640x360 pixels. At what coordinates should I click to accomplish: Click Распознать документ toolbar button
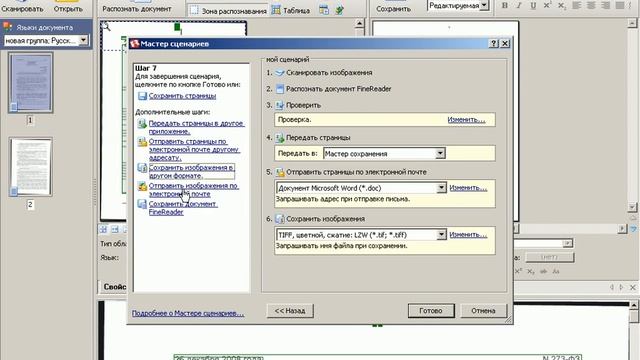click(137, 6)
